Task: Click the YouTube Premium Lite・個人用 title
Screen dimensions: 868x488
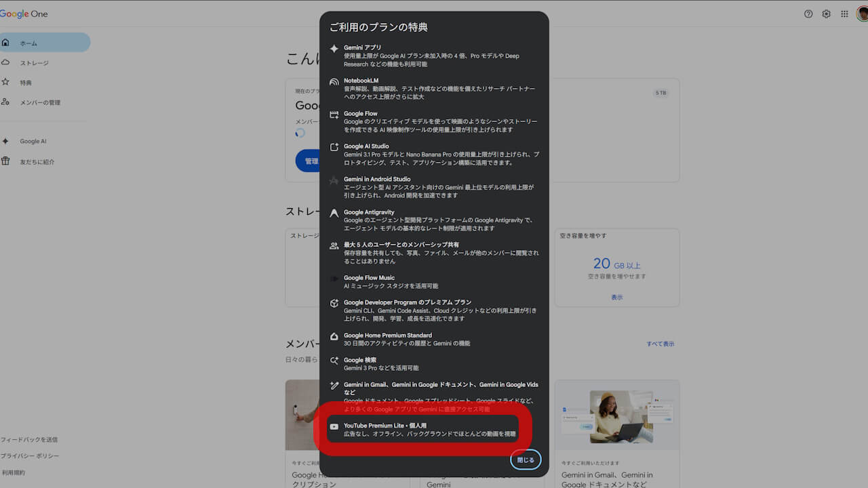Action: [x=385, y=426]
